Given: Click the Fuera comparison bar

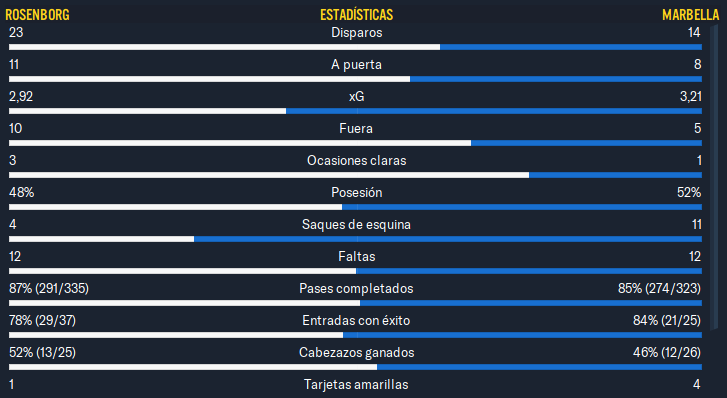Looking at the screenshot, I should tap(355, 143).
